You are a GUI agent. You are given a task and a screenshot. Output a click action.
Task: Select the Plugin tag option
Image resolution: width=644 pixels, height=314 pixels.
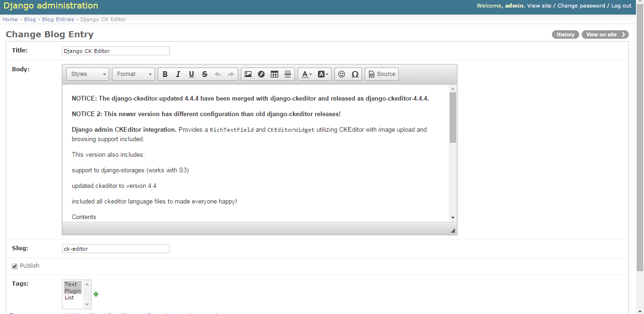(x=73, y=291)
